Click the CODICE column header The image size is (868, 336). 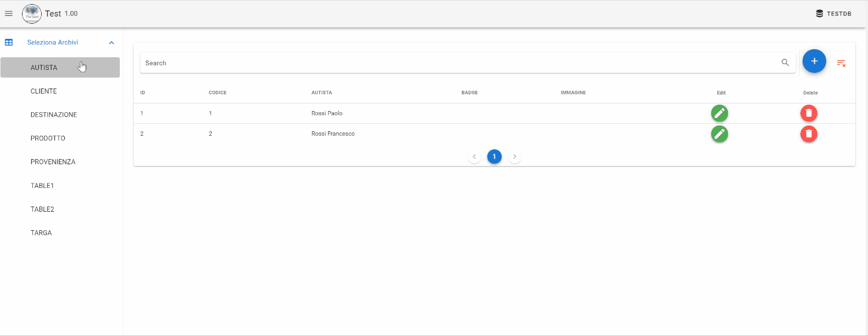[218, 93]
